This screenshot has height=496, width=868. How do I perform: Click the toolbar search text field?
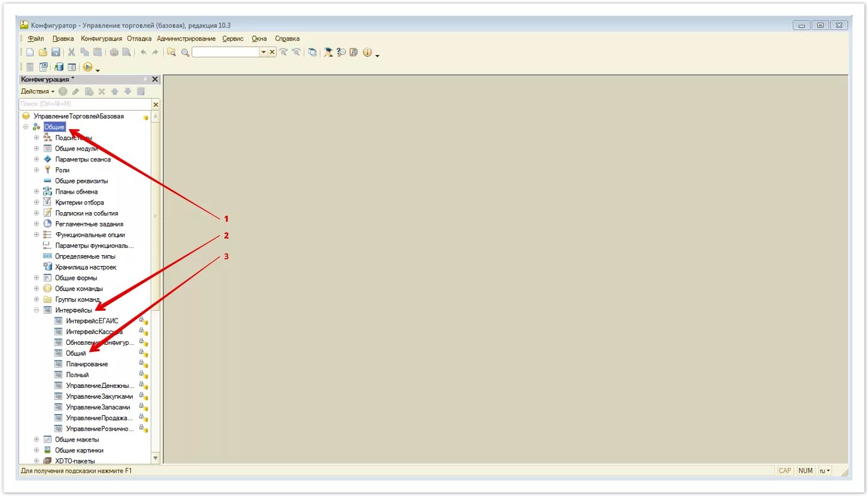[x=225, y=52]
